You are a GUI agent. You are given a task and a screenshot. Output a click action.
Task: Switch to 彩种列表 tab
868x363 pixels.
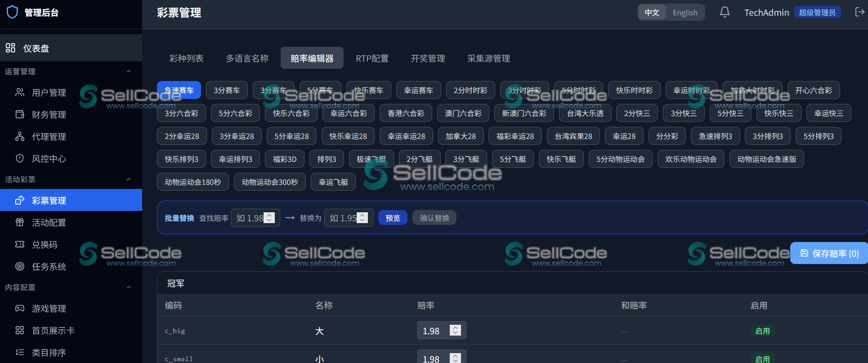tap(186, 58)
